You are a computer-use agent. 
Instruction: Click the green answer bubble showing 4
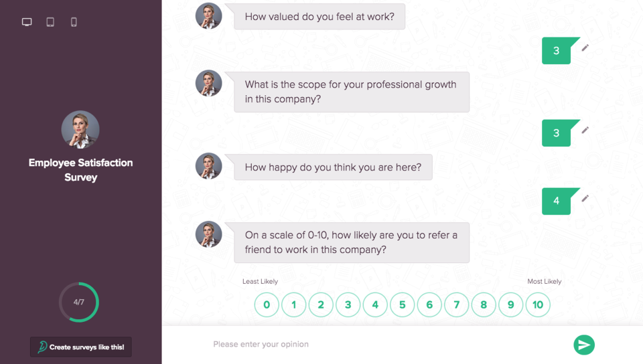[x=556, y=201]
